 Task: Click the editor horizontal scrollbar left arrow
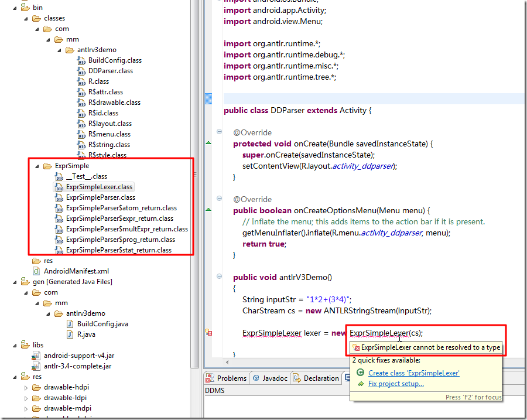228,362
